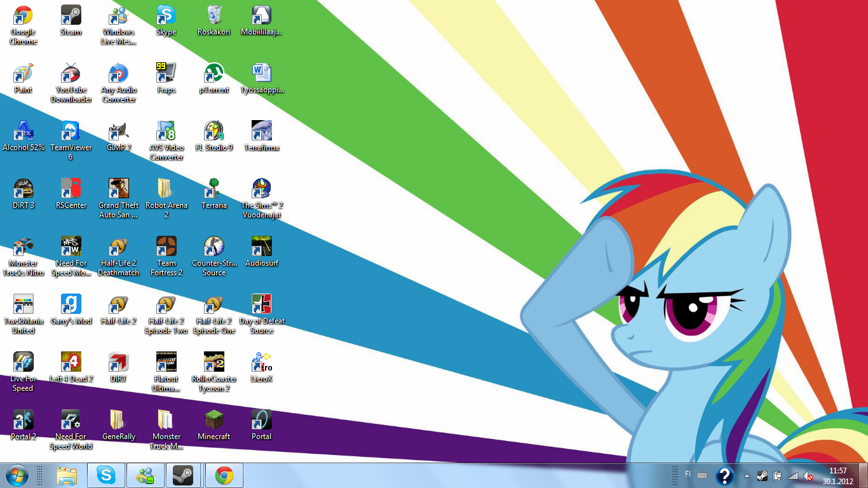Screen dimensions: 868x488
Task: Select the µTorrent desktop shortcut
Action: point(214,79)
